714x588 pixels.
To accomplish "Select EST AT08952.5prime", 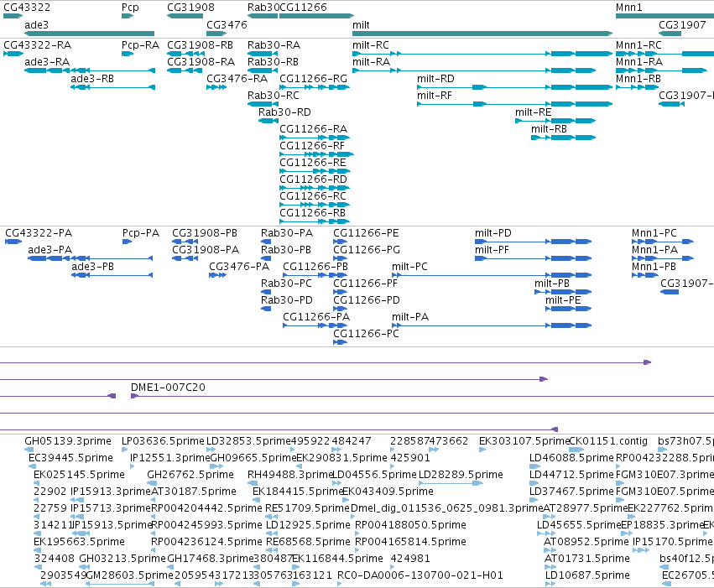I will 550,551.
